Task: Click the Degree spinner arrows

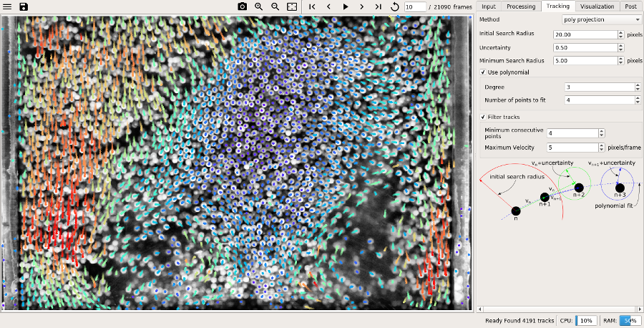Action: click(x=637, y=87)
